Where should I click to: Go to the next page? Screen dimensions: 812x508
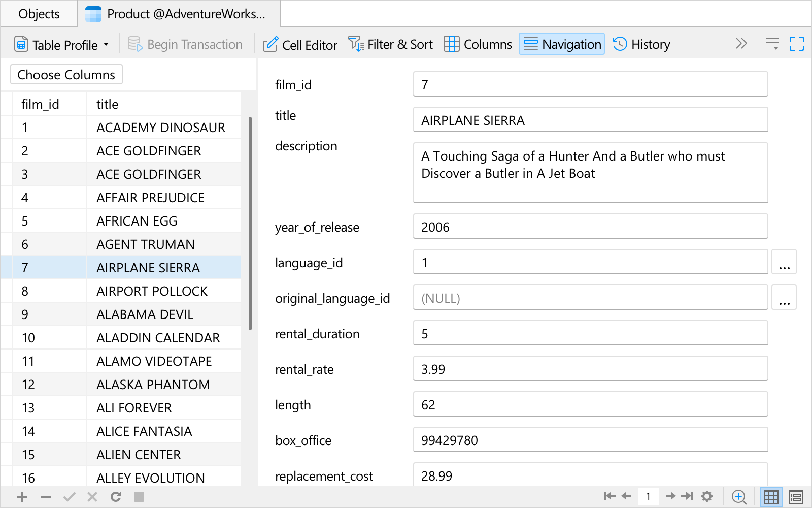[x=670, y=496]
